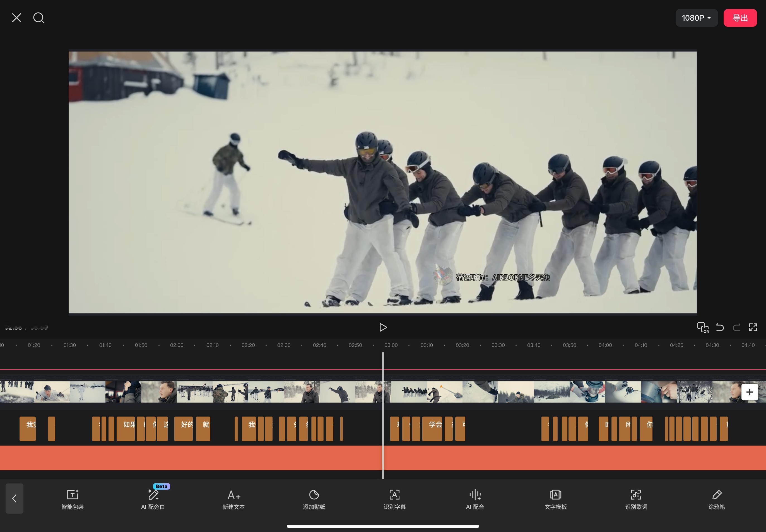Open AI 配音 dubbing tool

pyautogui.click(x=475, y=499)
